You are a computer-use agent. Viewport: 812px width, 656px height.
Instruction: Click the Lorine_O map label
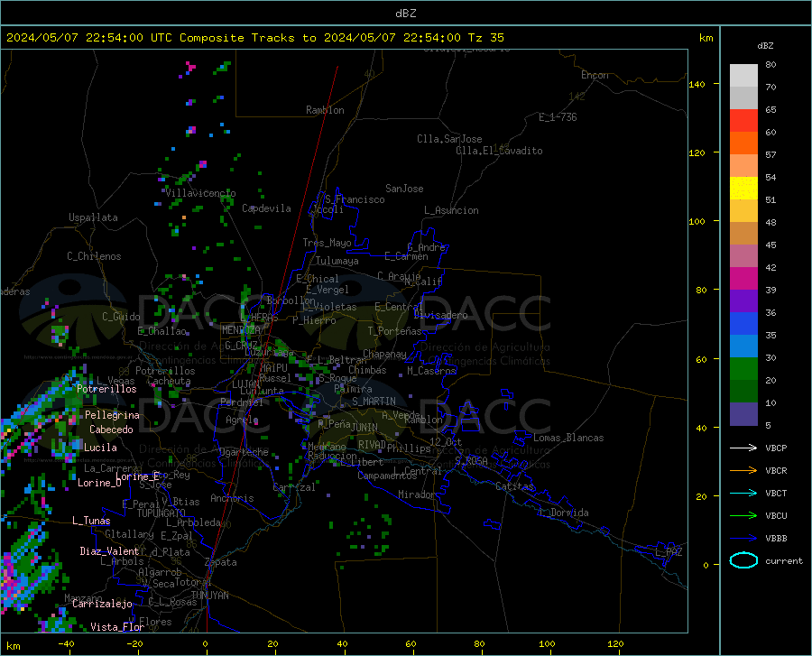(99, 483)
